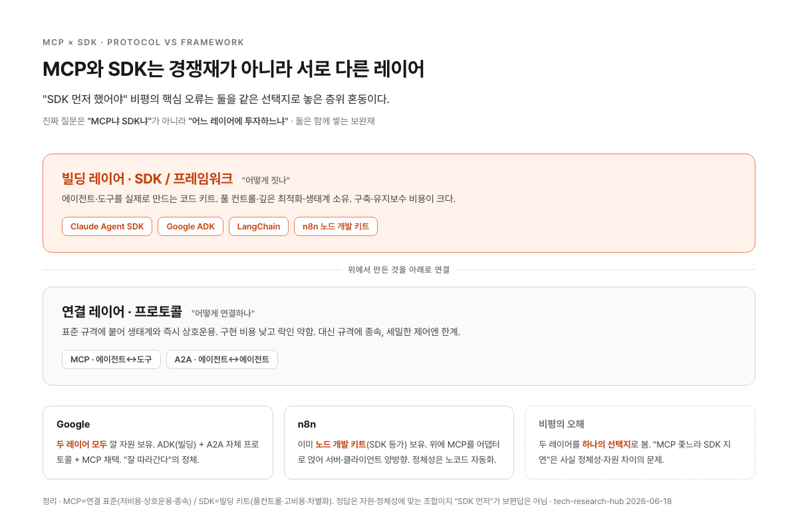798x532 pixels.
Task: Click the n8n 노드 개발 키트 chip
Action: (x=336, y=226)
